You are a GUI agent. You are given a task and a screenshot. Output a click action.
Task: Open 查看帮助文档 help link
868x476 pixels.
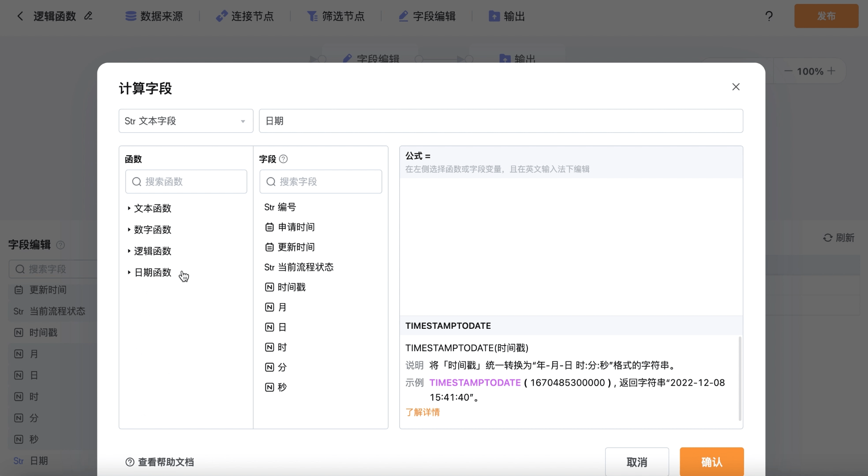point(160,462)
